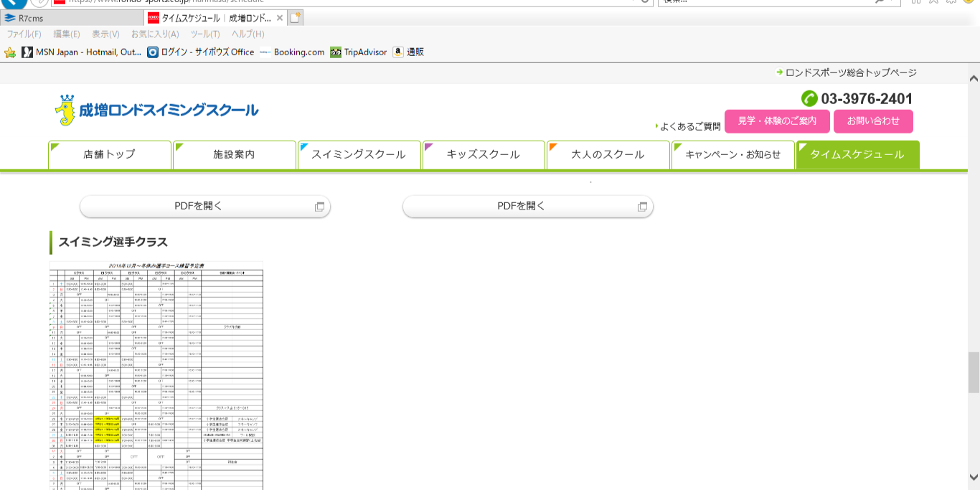The width and height of the screenshot is (980, 490).
Task: Open the ファイル(F) menu
Action: (24, 34)
